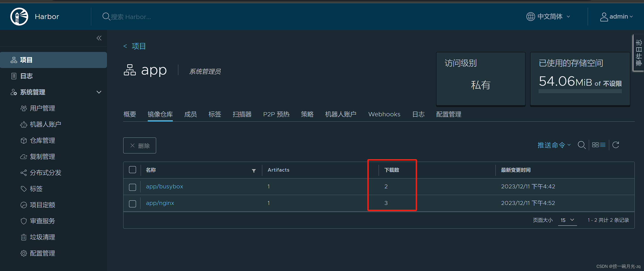Image resolution: width=644 pixels, height=271 pixels.
Task: Open the page size 15 dropdown
Action: 567,220
